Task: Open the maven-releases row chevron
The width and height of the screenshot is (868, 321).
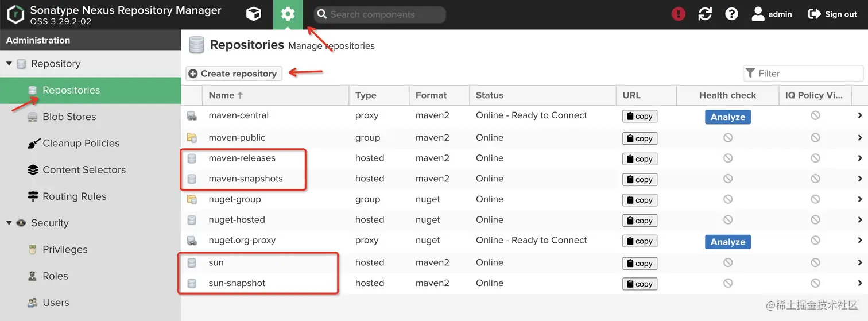Action: point(859,158)
